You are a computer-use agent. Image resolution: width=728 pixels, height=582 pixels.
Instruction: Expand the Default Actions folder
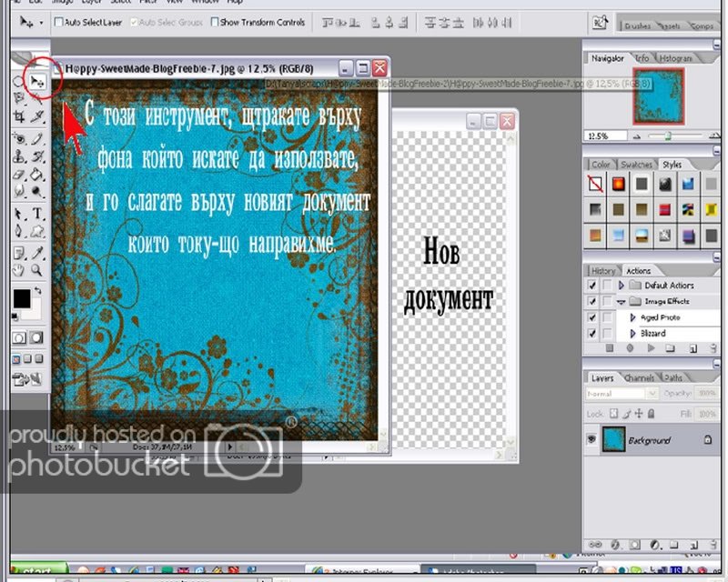622,285
